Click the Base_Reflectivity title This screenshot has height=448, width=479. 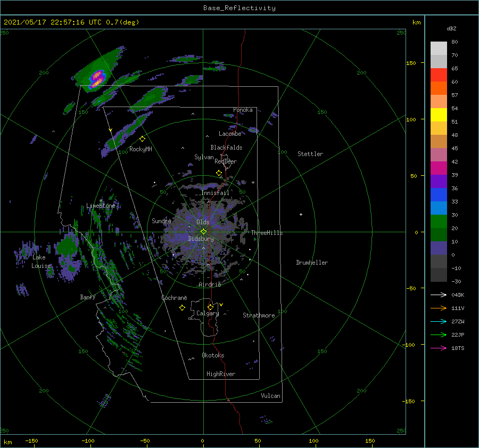(240, 8)
